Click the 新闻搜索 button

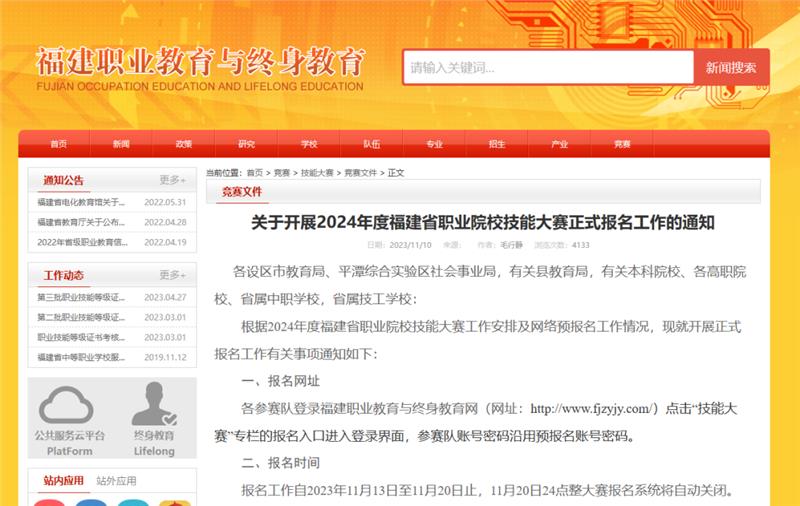(731, 67)
